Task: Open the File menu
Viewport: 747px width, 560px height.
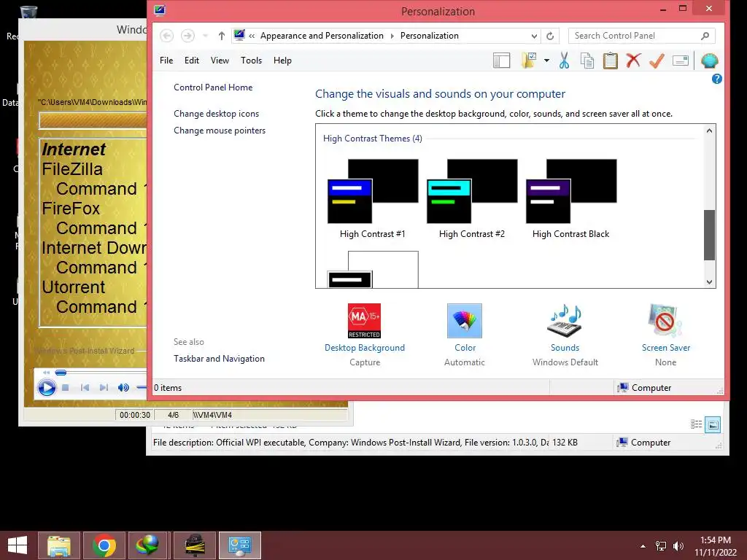Action: tap(166, 61)
